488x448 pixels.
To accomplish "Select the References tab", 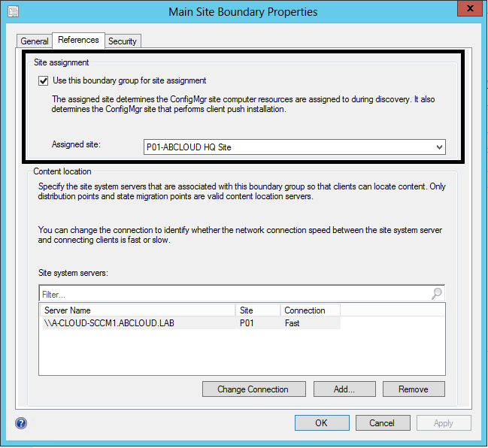I will (x=78, y=41).
